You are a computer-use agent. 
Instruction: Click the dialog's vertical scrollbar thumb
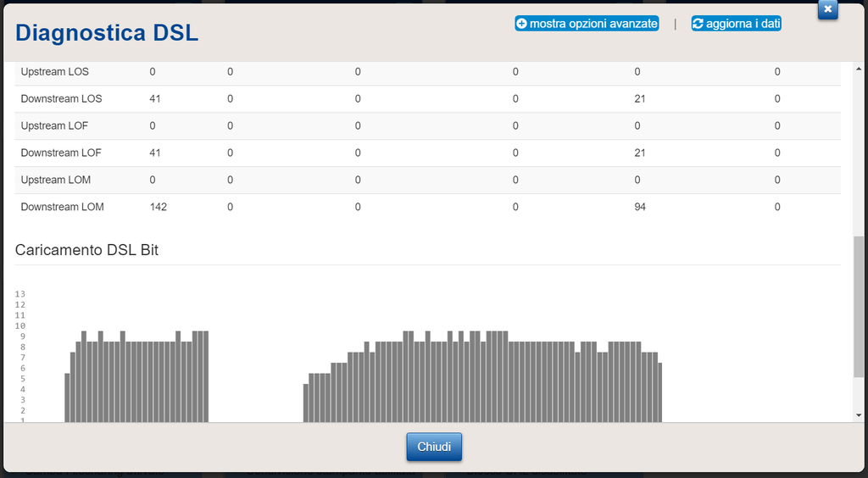(859, 307)
